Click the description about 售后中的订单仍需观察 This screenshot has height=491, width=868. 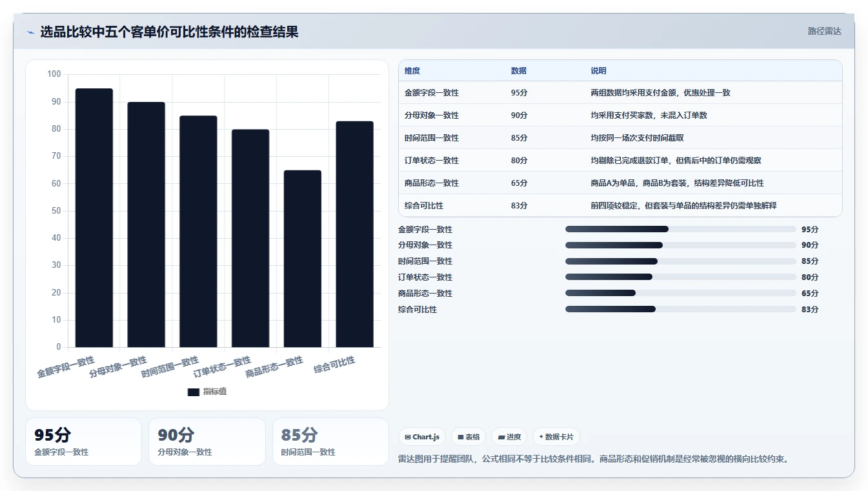676,161
